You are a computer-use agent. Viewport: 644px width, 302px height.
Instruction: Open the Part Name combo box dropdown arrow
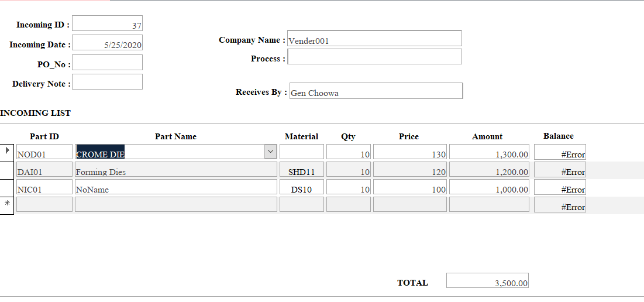[x=270, y=152]
